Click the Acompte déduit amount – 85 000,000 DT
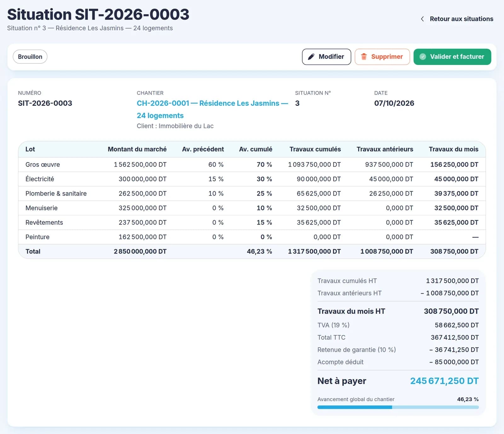 (x=454, y=362)
